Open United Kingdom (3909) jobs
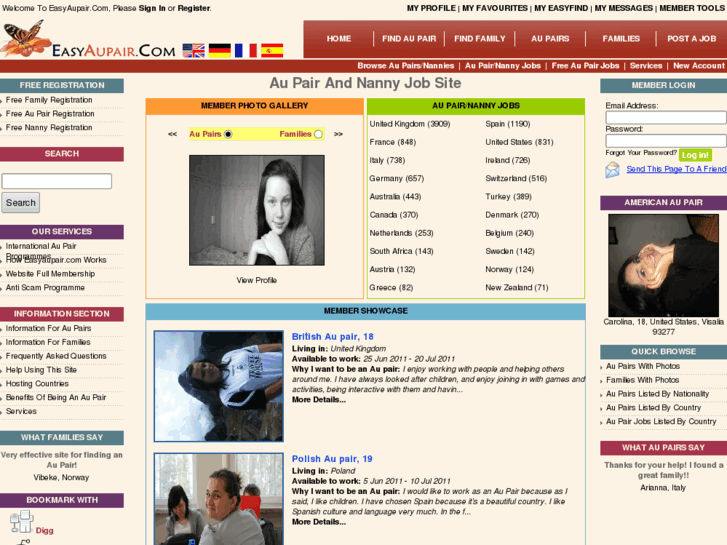 [410, 124]
